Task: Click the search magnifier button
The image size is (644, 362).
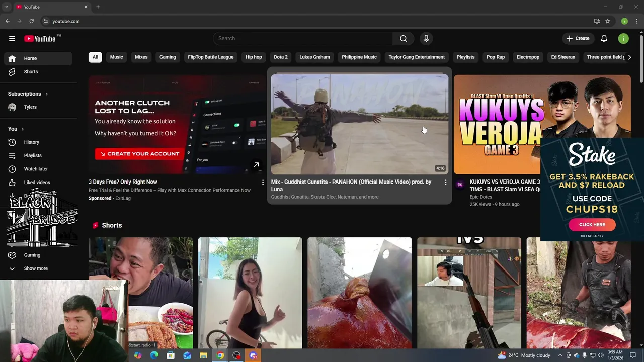Action: click(404, 39)
